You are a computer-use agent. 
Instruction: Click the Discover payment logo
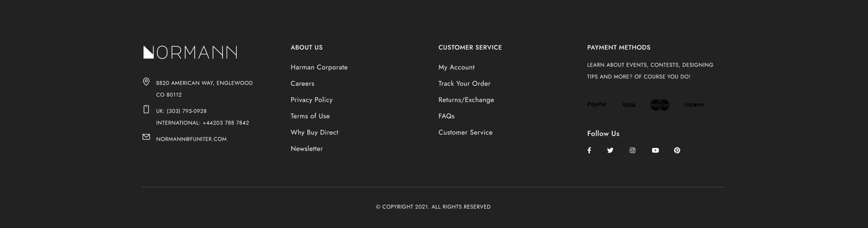coord(694,105)
